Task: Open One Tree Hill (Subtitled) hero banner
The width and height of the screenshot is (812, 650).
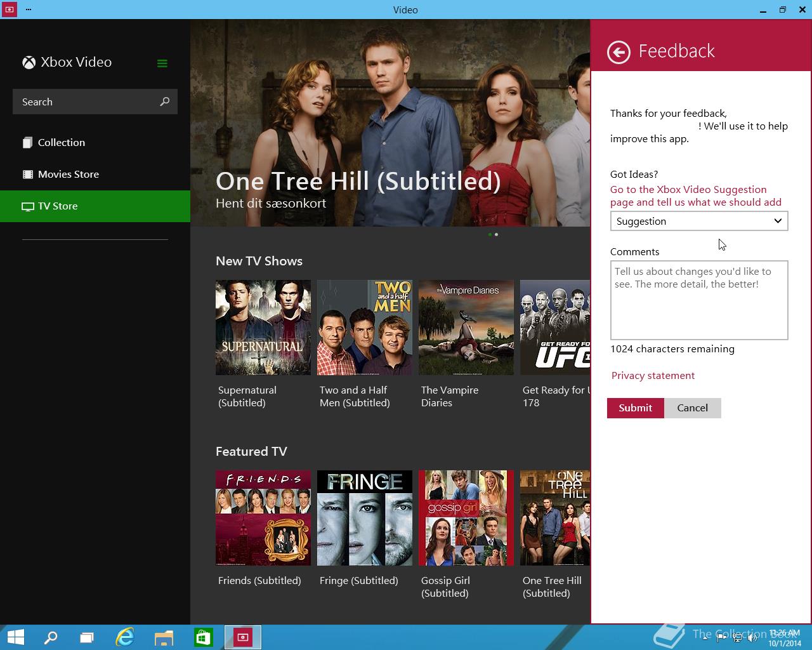Action: point(390,123)
